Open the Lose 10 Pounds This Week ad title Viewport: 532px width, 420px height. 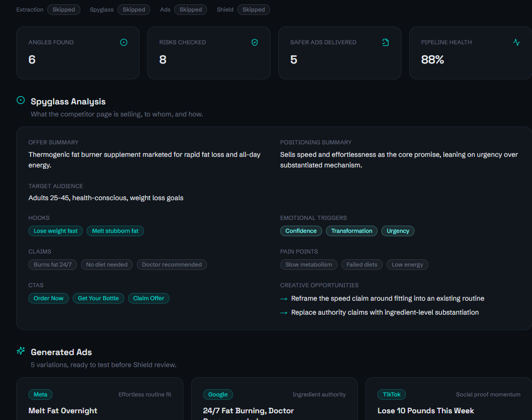[x=426, y=411]
